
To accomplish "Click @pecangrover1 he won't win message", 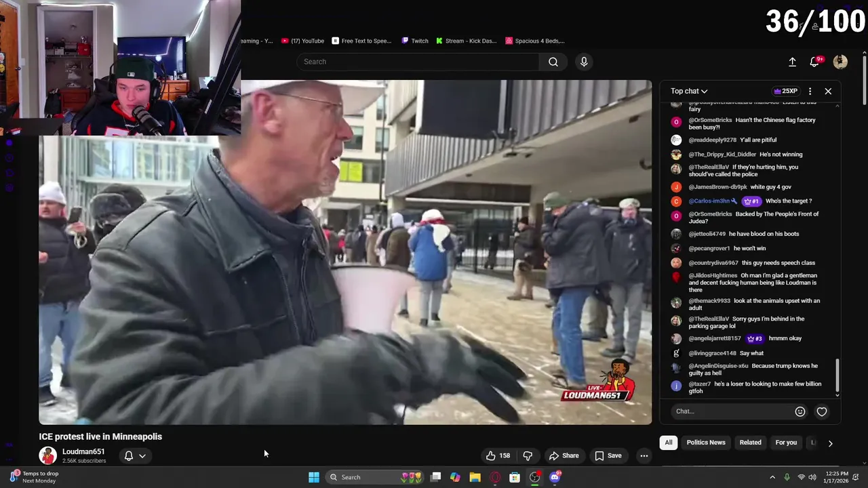I will pyautogui.click(x=727, y=249).
